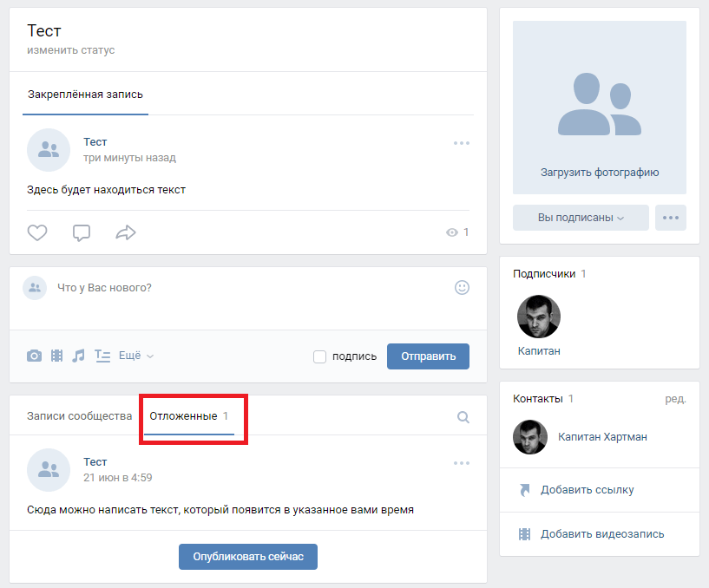Open comments on the pinned post

pos(82,232)
